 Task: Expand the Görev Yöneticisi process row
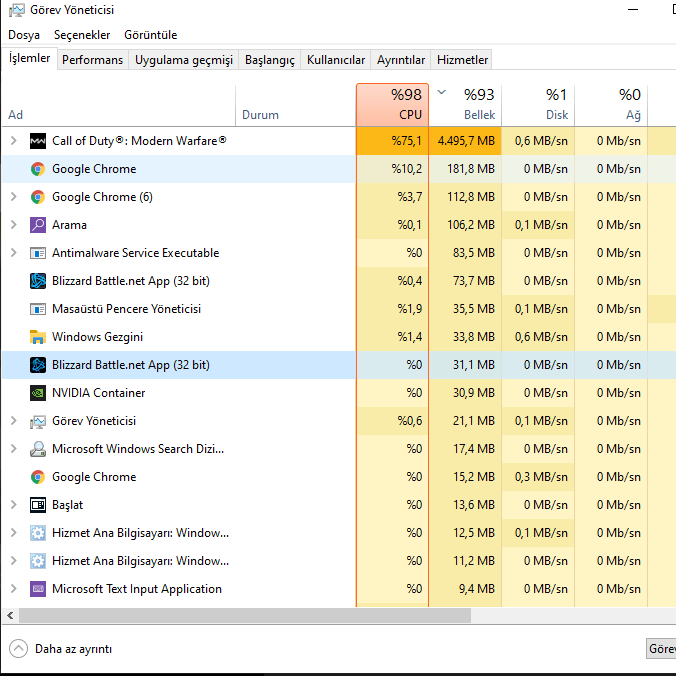coord(14,421)
